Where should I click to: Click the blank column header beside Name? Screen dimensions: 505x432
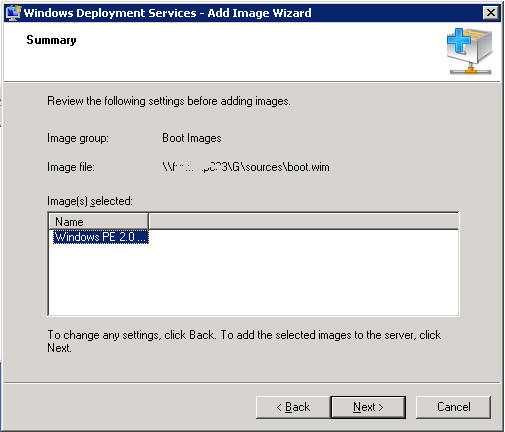[x=304, y=221]
